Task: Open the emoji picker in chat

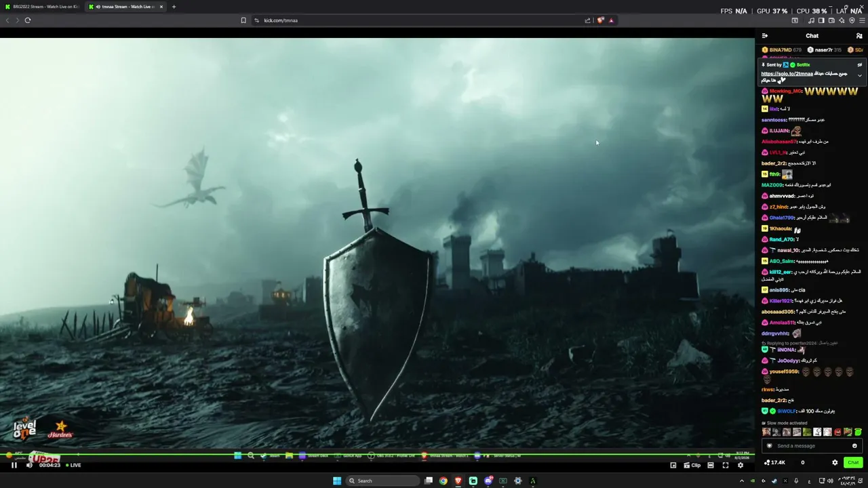Action: (854, 446)
